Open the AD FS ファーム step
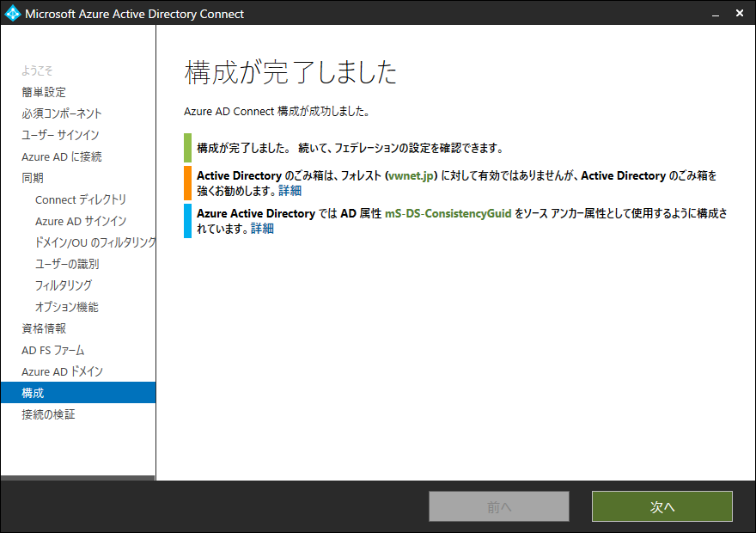Screen dimensions: 756x533 click(x=53, y=350)
